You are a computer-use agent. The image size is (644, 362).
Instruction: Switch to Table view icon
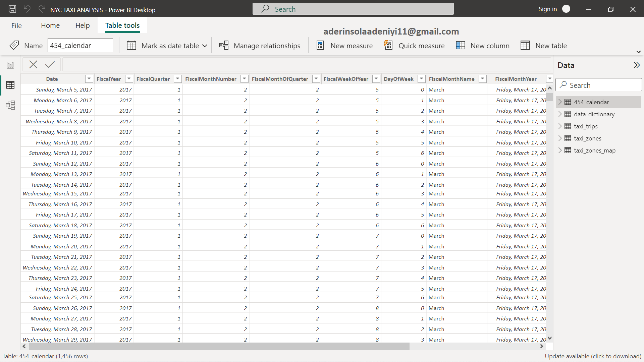pos(10,85)
